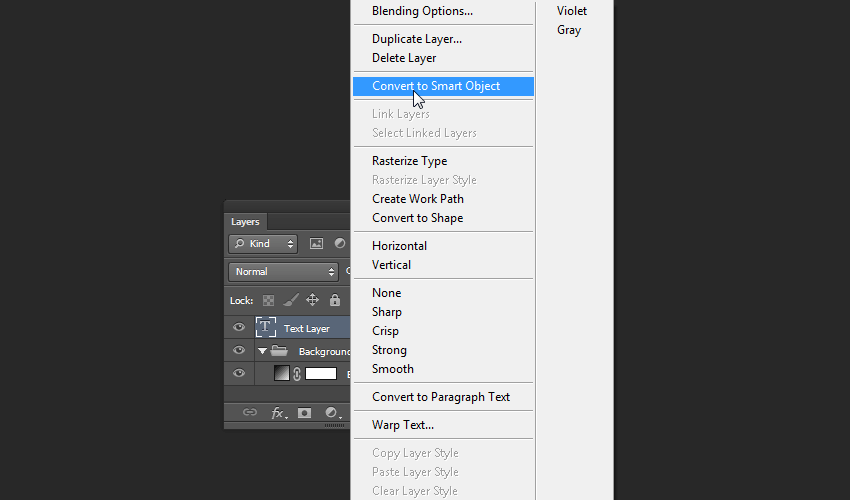Click the lock transparent pixels icon
Screen dimensions: 850x500
[268, 300]
